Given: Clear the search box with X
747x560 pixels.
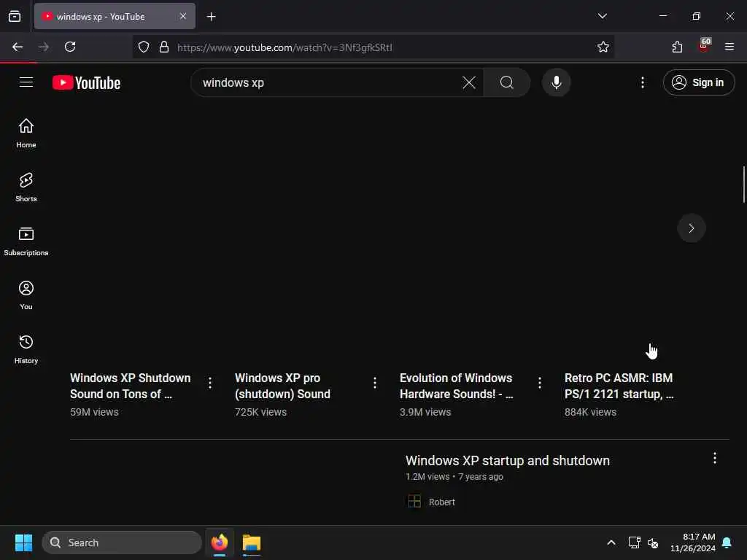Looking at the screenshot, I should [x=469, y=82].
